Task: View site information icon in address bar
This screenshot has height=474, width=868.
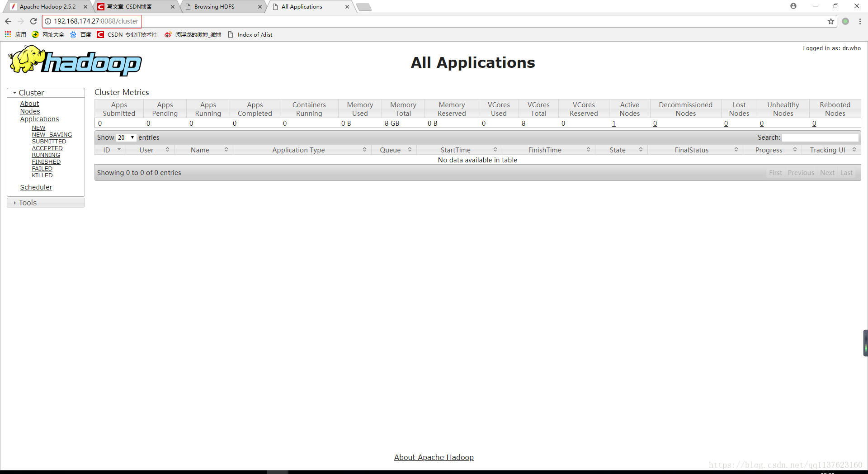Action: 48,21
